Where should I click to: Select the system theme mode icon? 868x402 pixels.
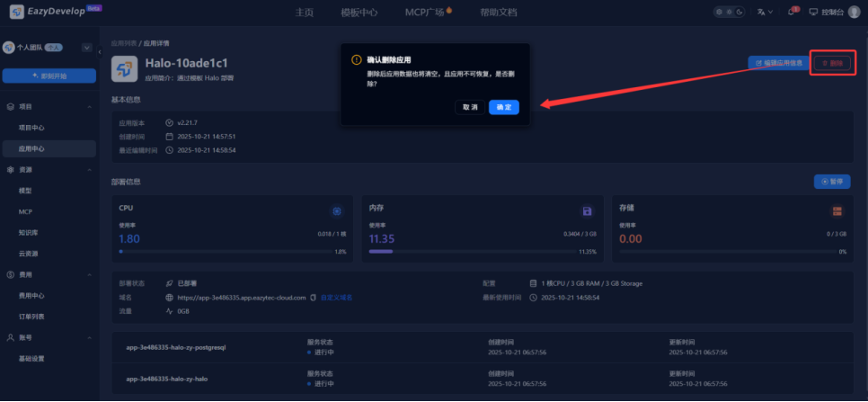719,12
